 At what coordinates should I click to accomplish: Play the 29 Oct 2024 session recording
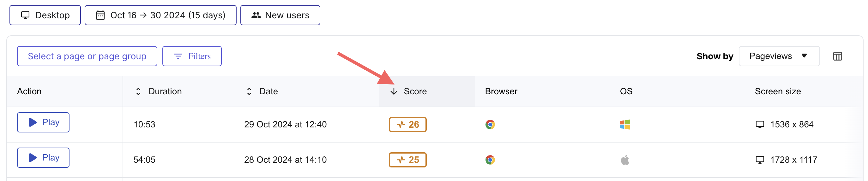point(43,122)
